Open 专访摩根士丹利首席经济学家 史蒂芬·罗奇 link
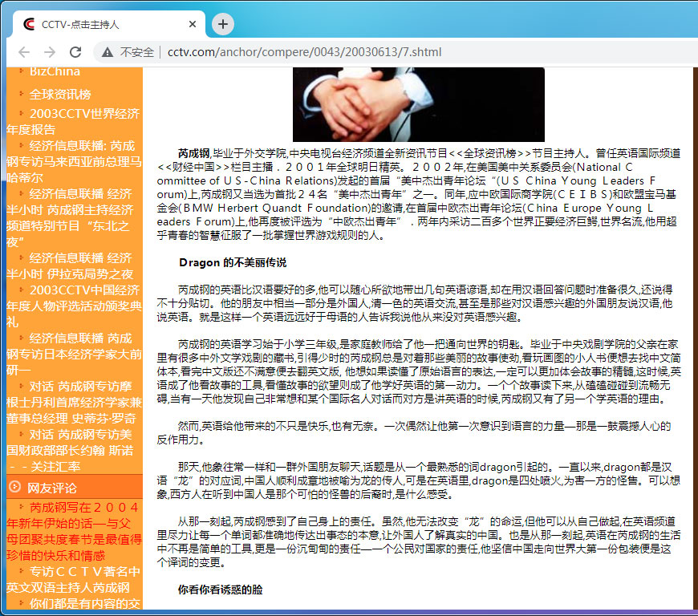 (74, 402)
